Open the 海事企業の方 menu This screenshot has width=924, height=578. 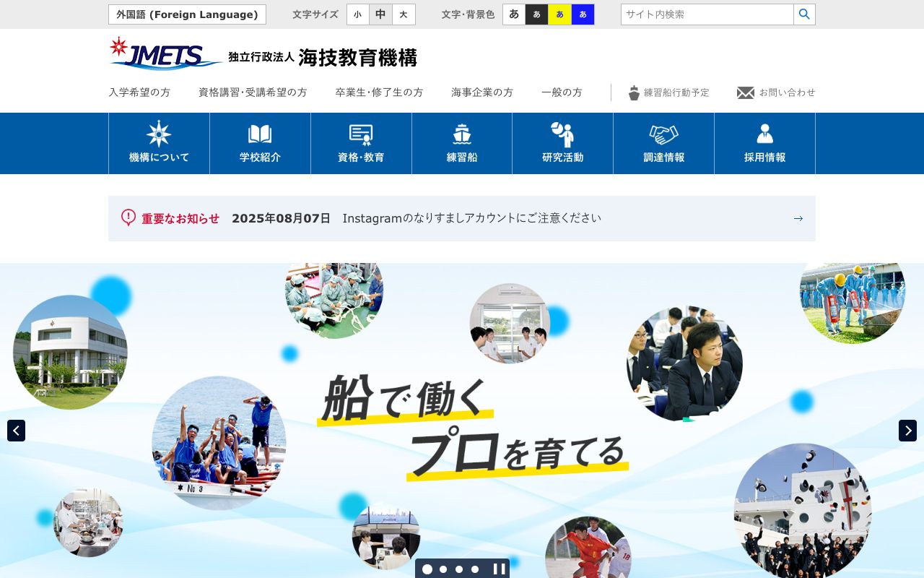point(481,92)
